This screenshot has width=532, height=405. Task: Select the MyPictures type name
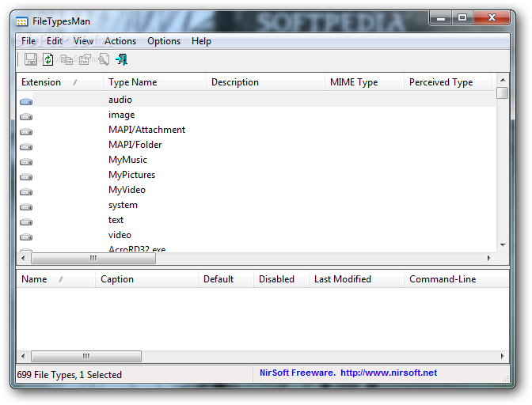[x=131, y=175]
